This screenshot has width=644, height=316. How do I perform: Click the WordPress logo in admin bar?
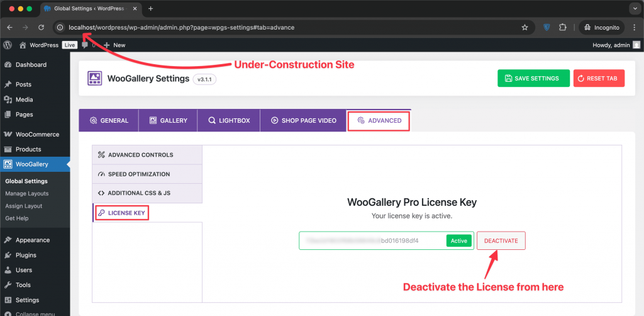click(8, 45)
